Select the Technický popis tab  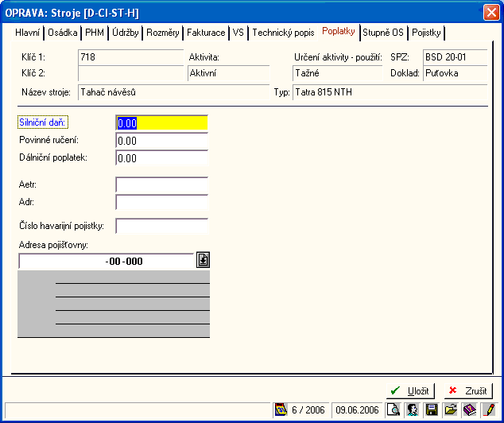click(283, 33)
